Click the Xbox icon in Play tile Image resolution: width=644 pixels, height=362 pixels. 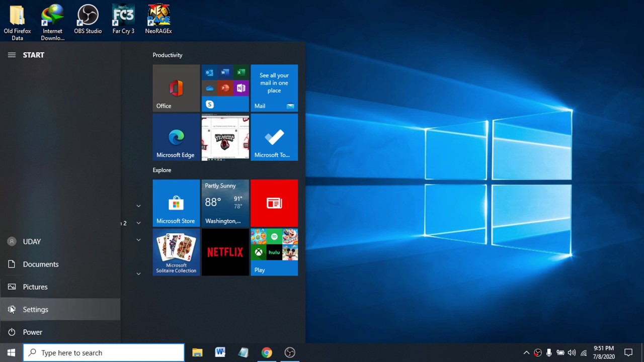[x=259, y=252]
